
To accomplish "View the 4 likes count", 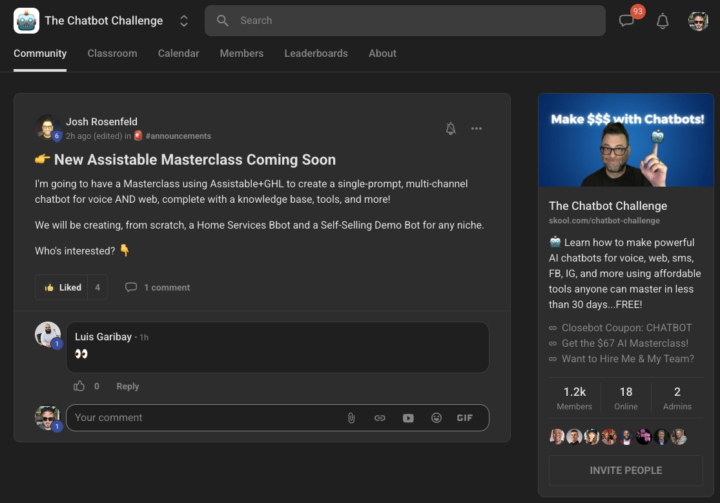I will (97, 287).
